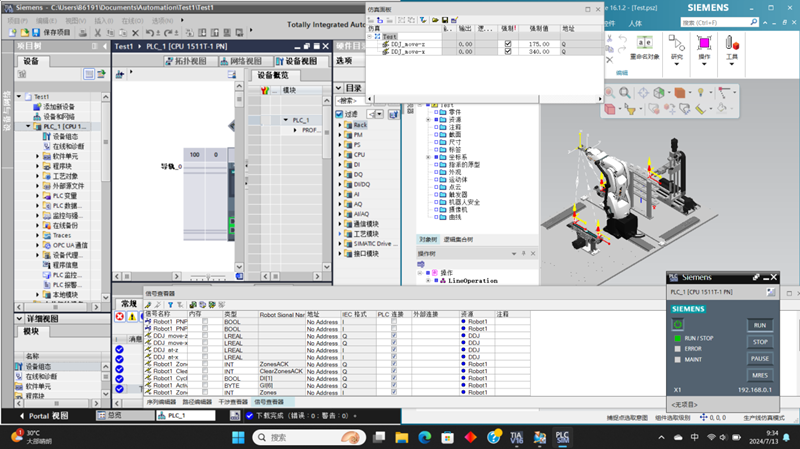This screenshot has height=449, width=800.
Task: Toggle the filter checkbox in hardware catalog
Action: (x=339, y=114)
